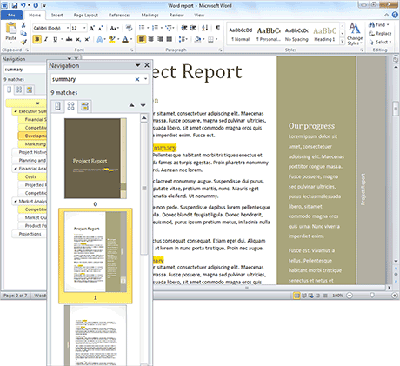The image size is (400, 366).
Task: Click Decrease Indent icon
Action: (x=184, y=28)
